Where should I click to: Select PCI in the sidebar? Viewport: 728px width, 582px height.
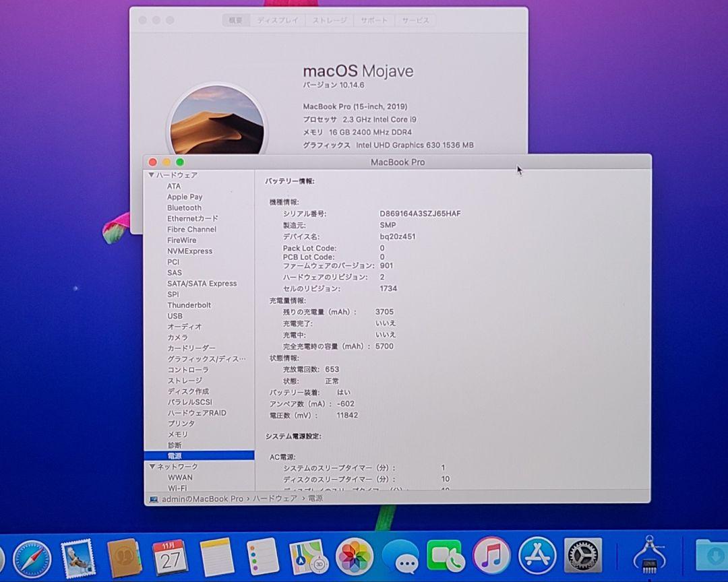tap(173, 262)
